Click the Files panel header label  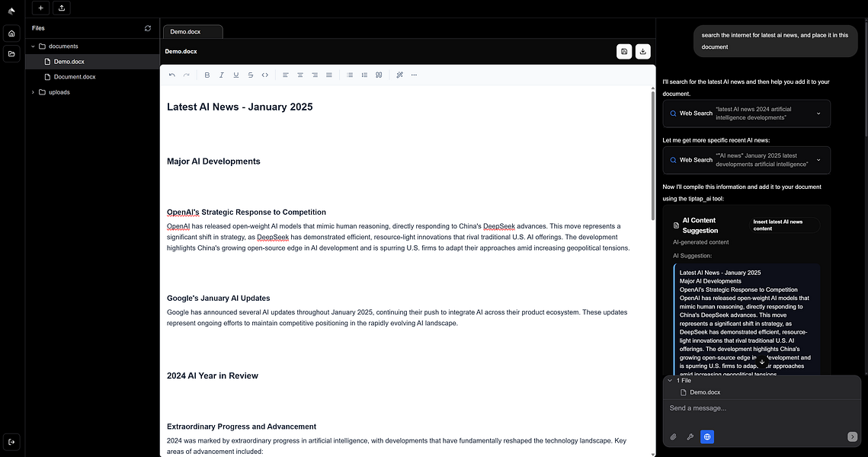(x=38, y=28)
